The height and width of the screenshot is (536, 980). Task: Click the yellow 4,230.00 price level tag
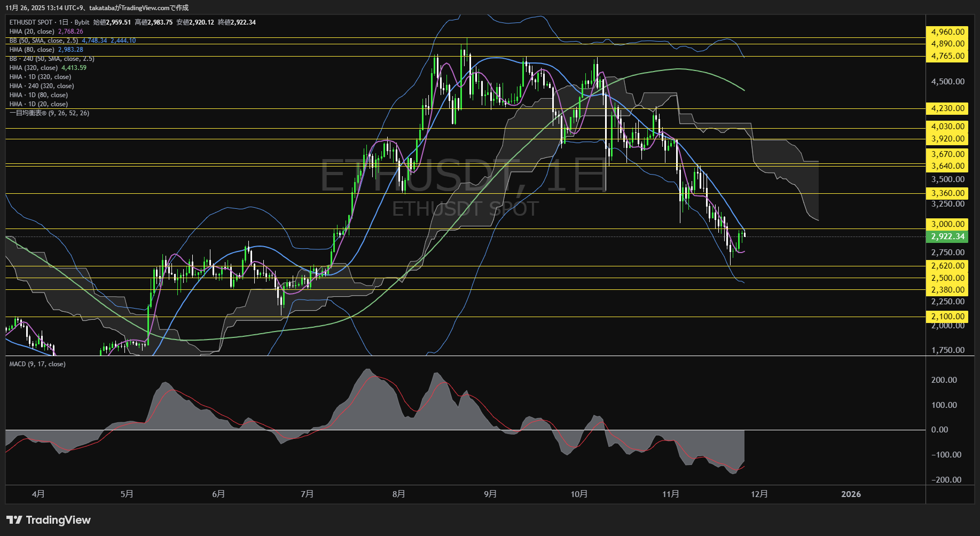[x=947, y=108]
